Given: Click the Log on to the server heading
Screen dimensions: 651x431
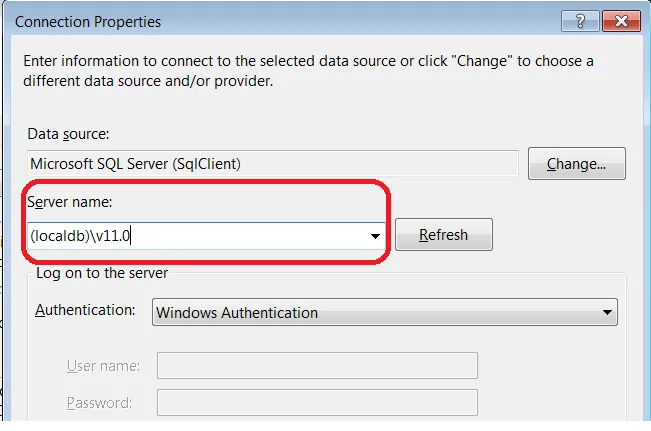Looking at the screenshot, I should 102,272.
